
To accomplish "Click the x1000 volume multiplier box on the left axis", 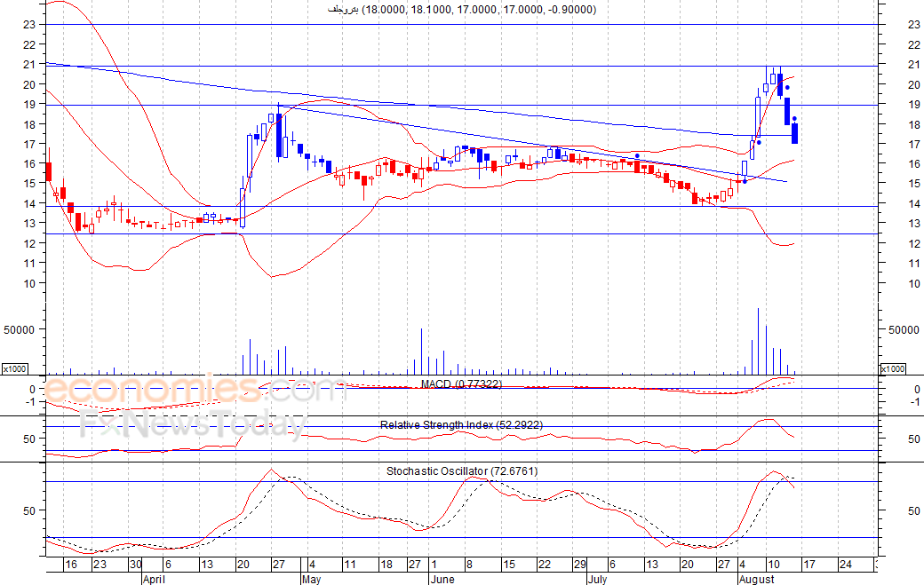I will (15, 368).
